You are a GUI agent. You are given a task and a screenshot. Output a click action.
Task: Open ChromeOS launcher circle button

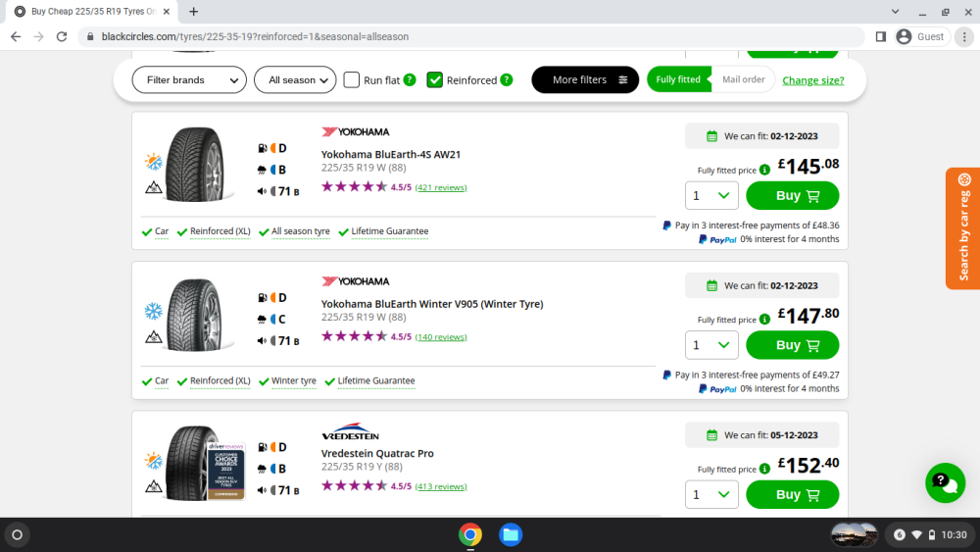(x=18, y=534)
